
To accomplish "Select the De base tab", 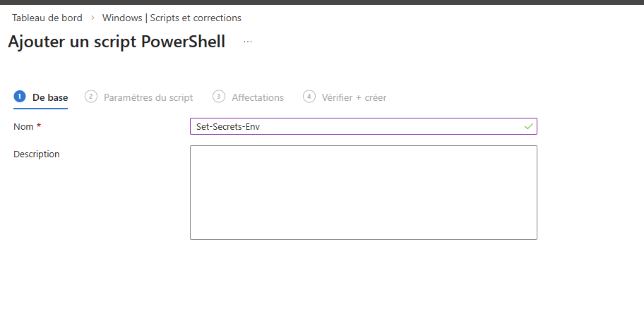I will 50,97.
